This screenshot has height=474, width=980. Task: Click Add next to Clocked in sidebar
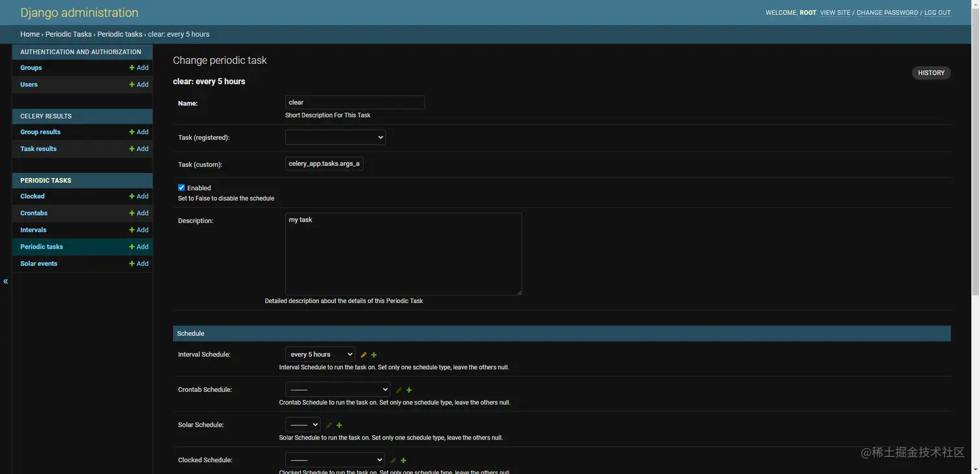tap(139, 196)
